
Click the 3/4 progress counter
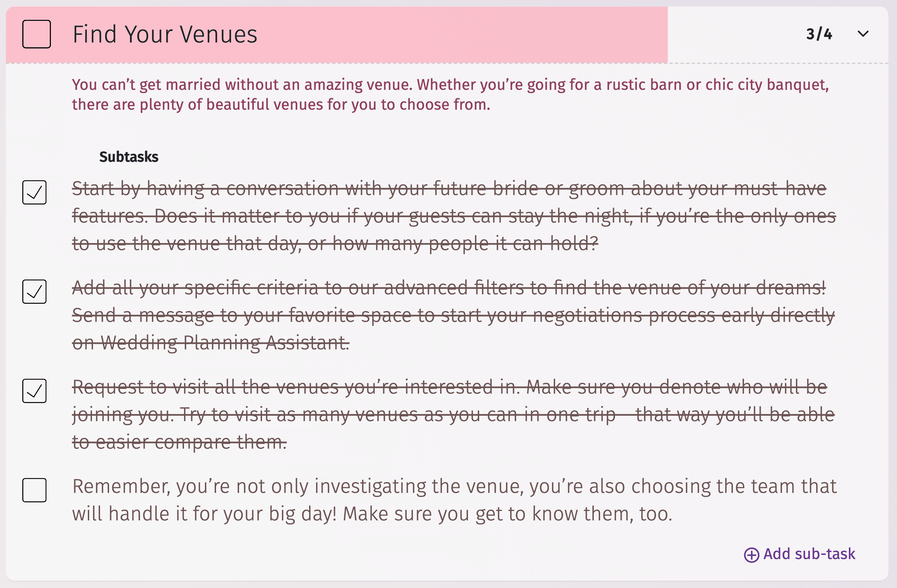click(819, 34)
